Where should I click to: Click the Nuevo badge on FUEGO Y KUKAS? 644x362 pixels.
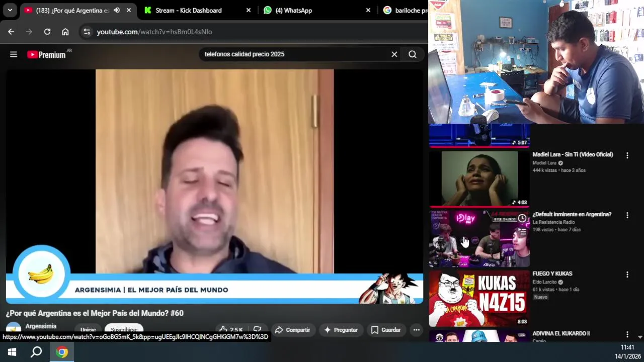point(541,297)
